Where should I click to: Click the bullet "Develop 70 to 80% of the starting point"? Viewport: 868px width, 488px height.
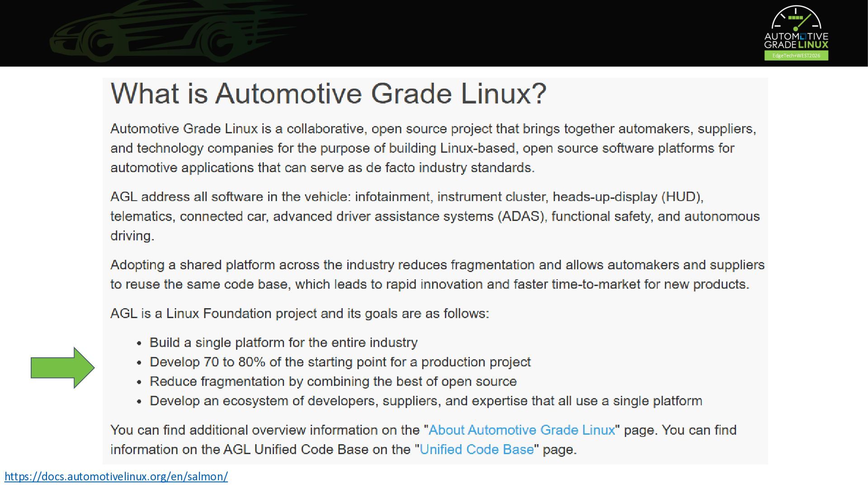pyautogui.click(x=340, y=362)
